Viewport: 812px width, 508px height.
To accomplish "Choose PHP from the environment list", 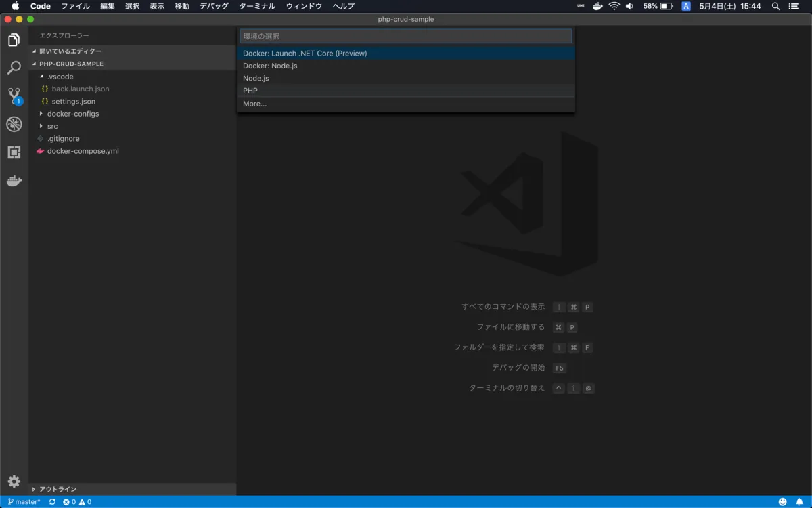I will click(406, 91).
